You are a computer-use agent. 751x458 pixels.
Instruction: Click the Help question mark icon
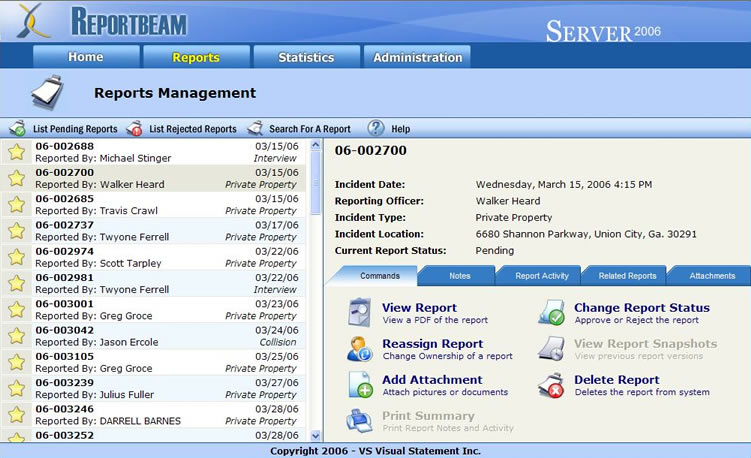point(376,128)
